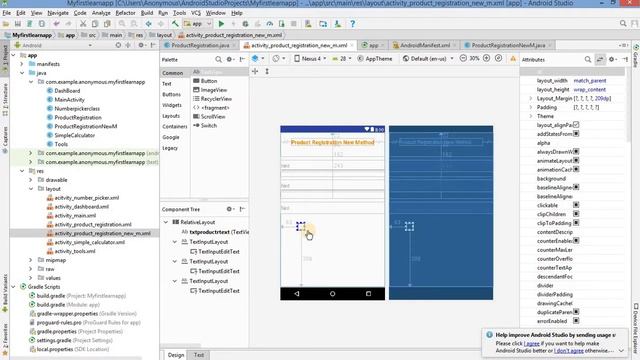Open Attributes panel settings gear
The height and width of the screenshot is (360, 640).
[612, 60]
